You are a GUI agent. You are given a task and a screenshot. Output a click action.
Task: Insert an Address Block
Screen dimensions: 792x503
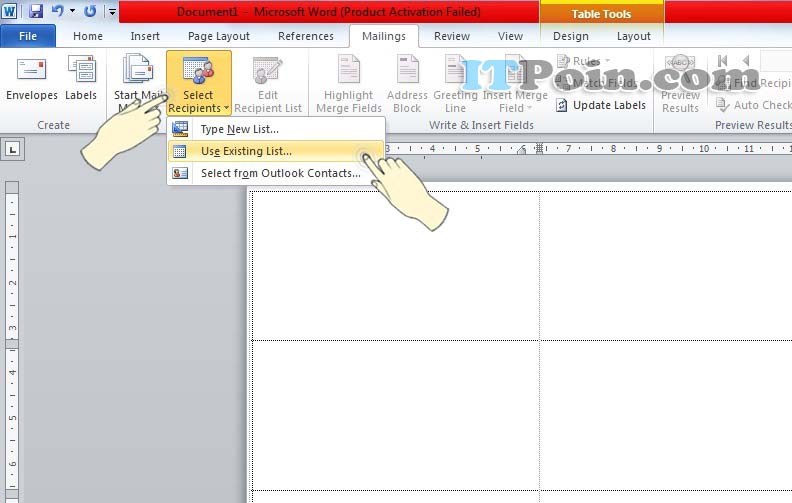pos(407,85)
